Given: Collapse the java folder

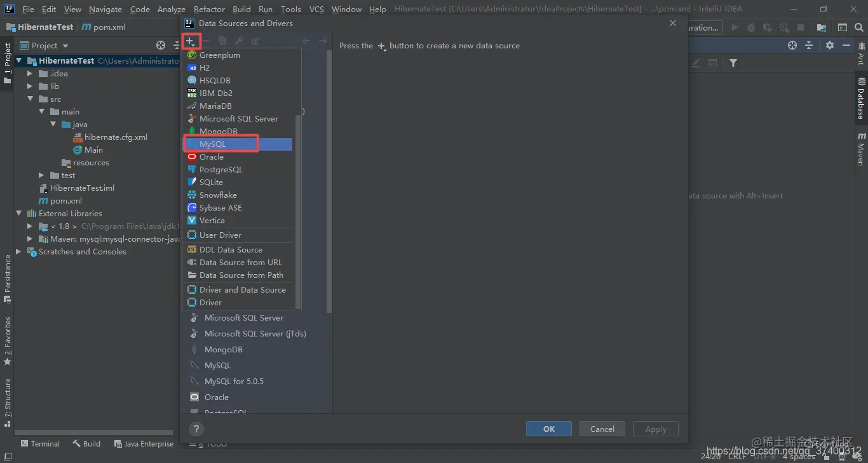Looking at the screenshot, I should tap(53, 125).
